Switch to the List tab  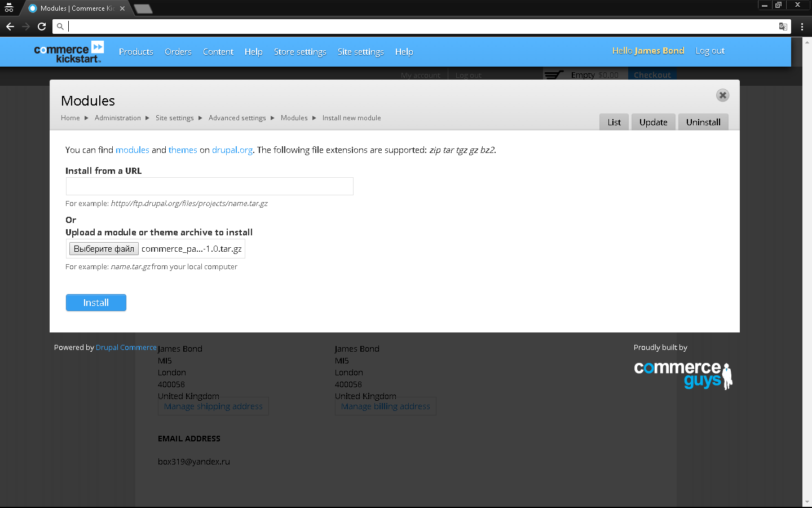614,122
